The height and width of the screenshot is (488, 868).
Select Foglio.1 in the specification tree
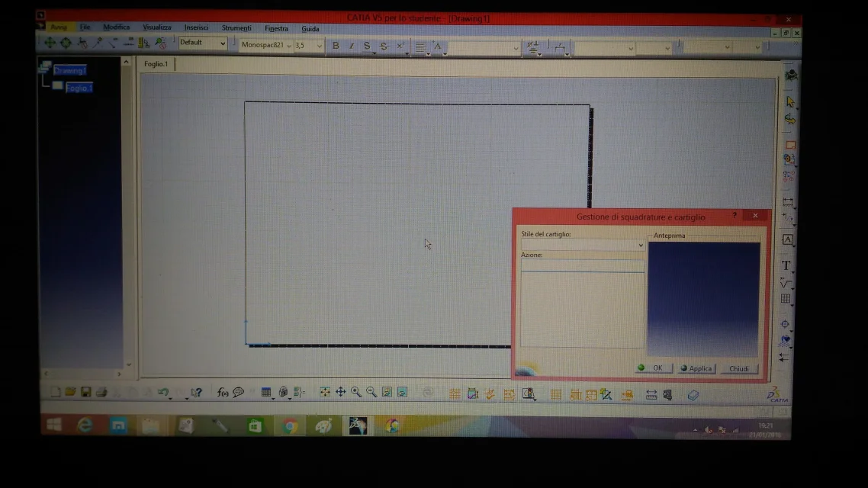coord(79,88)
